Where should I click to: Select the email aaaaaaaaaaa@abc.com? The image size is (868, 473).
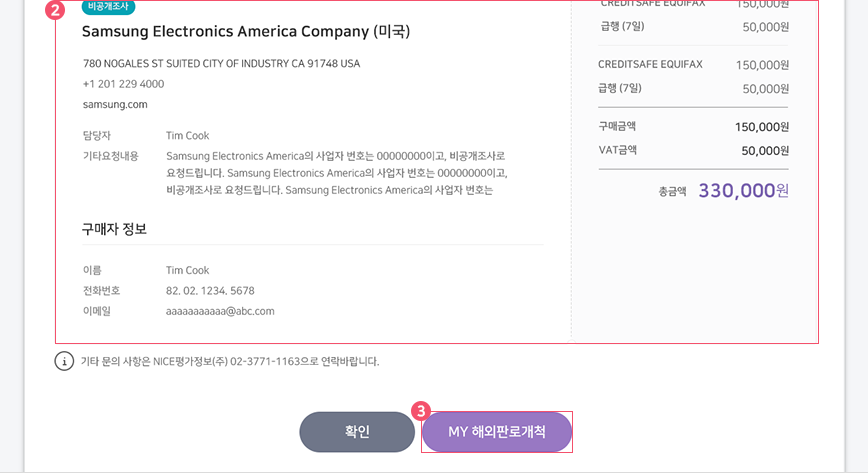click(220, 311)
